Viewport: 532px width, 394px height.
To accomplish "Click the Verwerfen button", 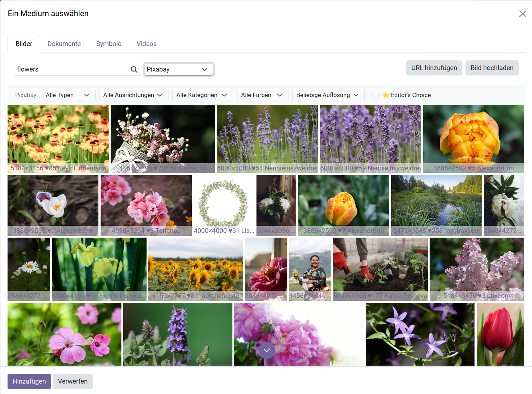I will 73,381.
